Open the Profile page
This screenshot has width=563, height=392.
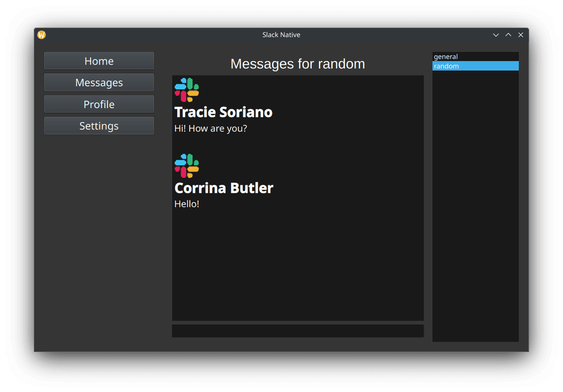(x=99, y=105)
